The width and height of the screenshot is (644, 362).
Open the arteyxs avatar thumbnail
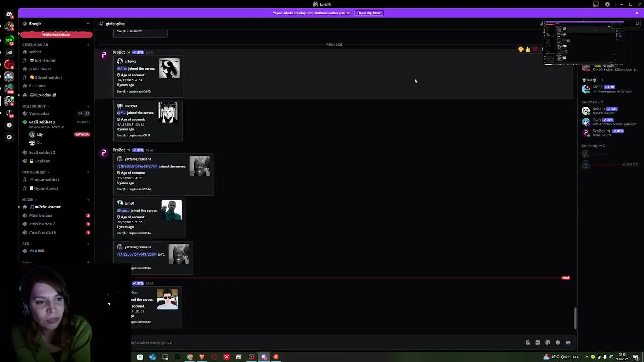pyautogui.click(x=169, y=68)
